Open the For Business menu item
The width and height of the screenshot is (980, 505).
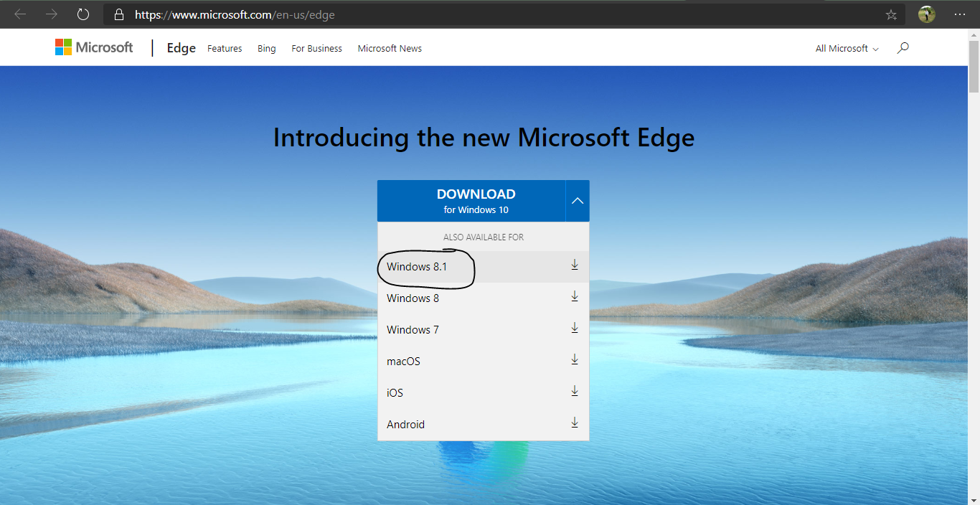click(x=316, y=48)
